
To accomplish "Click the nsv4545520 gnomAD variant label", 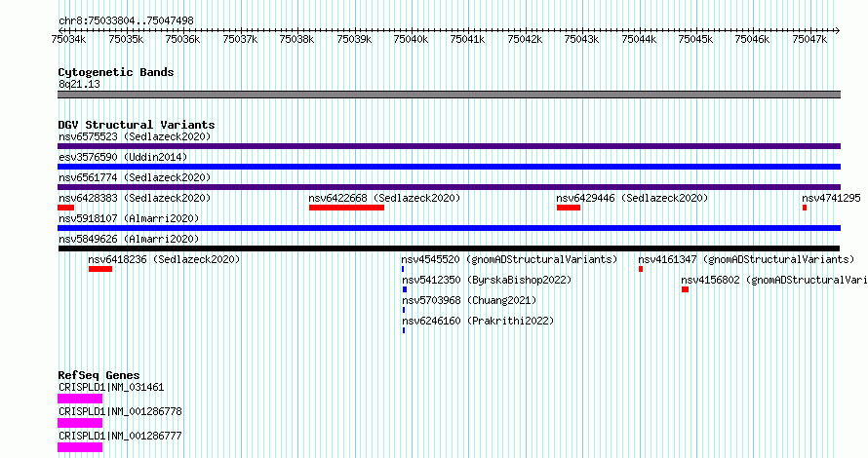I will click(509, 259).
